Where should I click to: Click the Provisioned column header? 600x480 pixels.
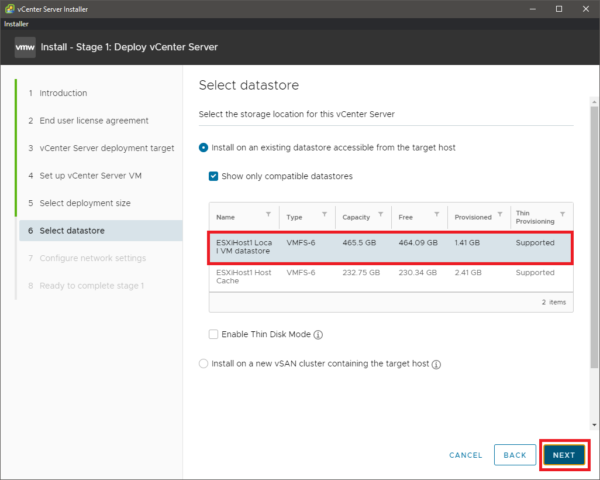tap(473, 217)
